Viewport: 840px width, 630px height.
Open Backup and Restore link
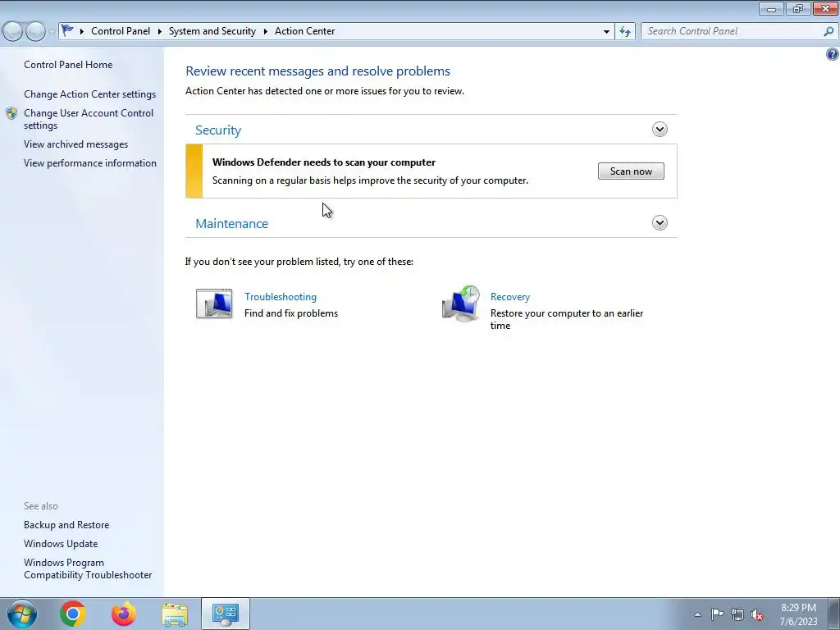point(66,525)
